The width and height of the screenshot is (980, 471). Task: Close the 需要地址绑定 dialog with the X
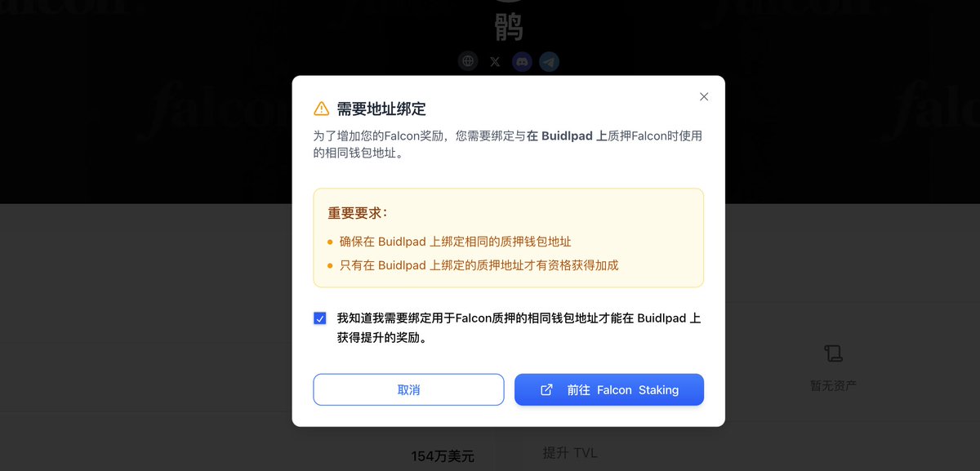point(704,96)
